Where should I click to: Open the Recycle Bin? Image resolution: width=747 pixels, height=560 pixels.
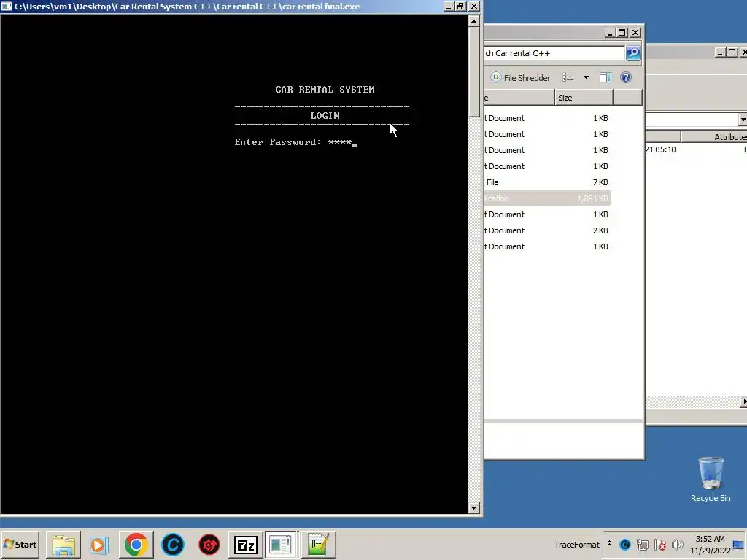click(711, 479)
